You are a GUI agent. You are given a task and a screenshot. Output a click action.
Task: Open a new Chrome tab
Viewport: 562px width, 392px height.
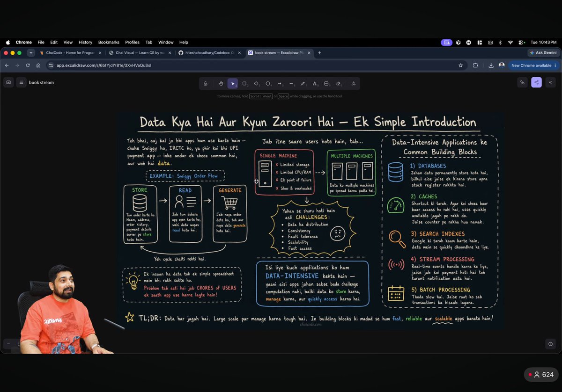point(320,53)
